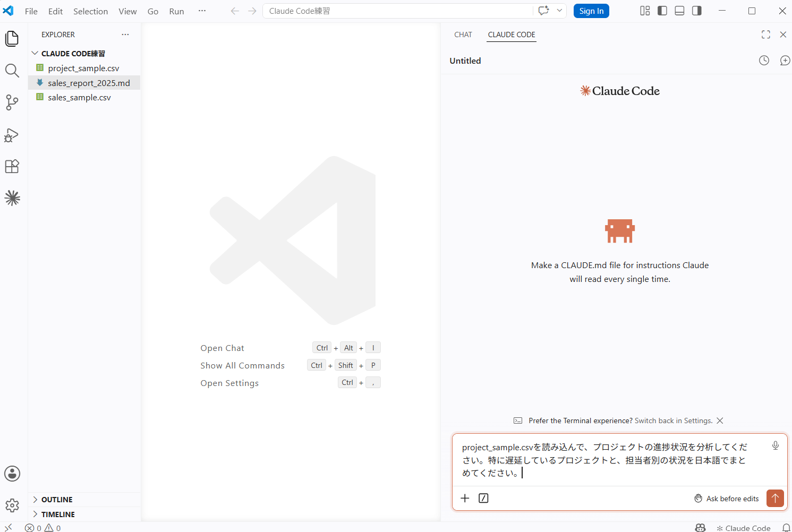
Task: Toggle Ask before edits mode
Action: click(727, 499)
